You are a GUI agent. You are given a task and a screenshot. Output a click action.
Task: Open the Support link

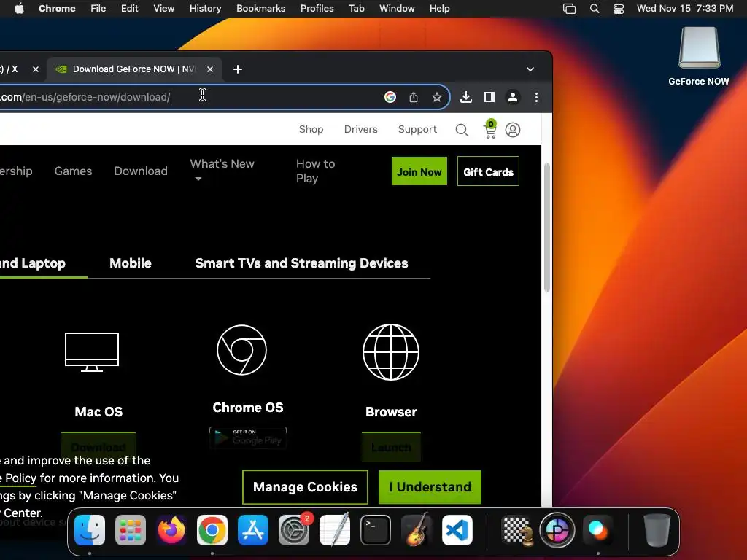pyautogui.click(x=417, y=130)
